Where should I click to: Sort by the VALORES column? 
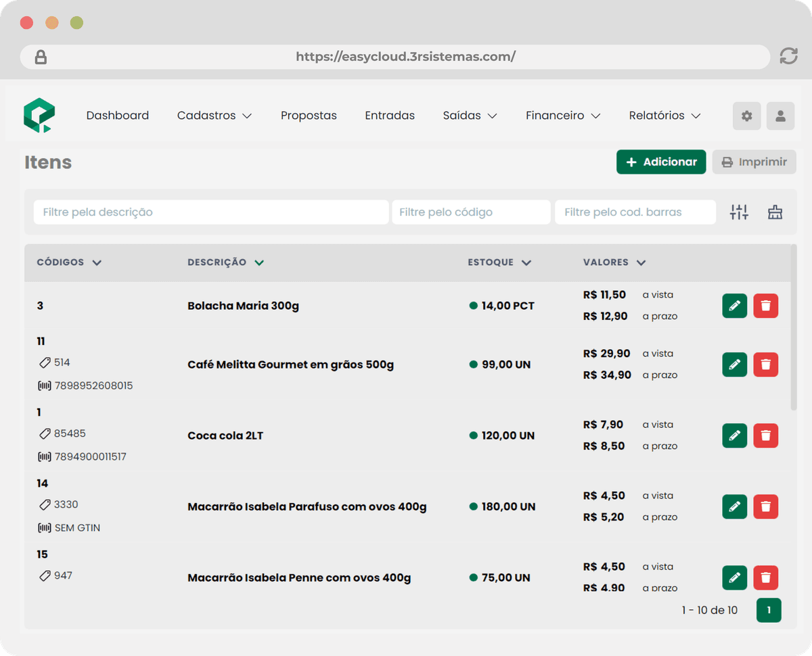pyautogui.click(x=614, y=262)
